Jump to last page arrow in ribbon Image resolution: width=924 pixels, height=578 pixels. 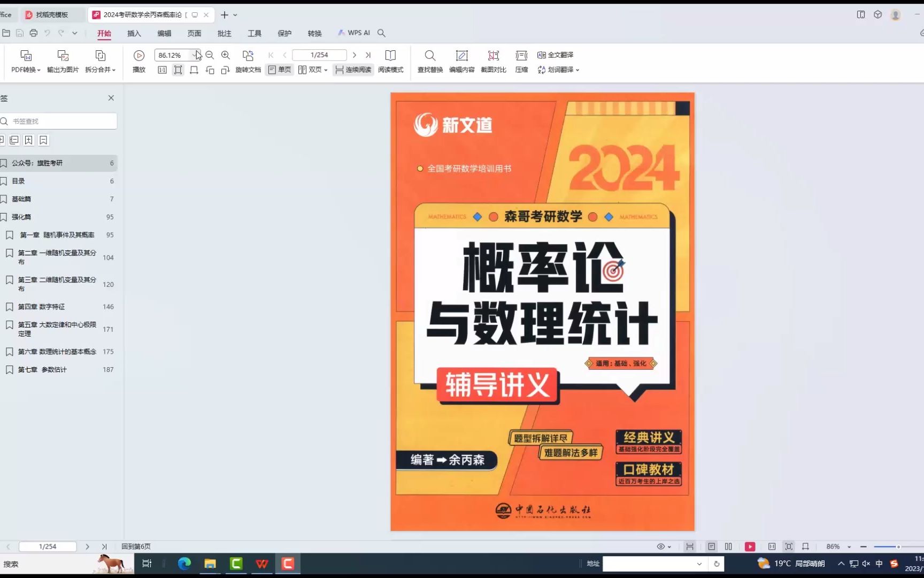coord(368,55)
